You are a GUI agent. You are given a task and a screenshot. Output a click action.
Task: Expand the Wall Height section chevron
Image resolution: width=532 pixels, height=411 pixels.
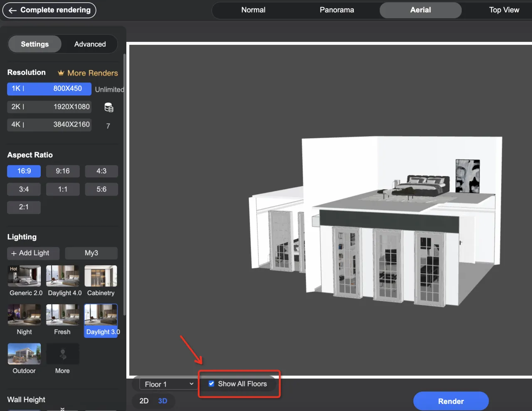coord(62,409)
